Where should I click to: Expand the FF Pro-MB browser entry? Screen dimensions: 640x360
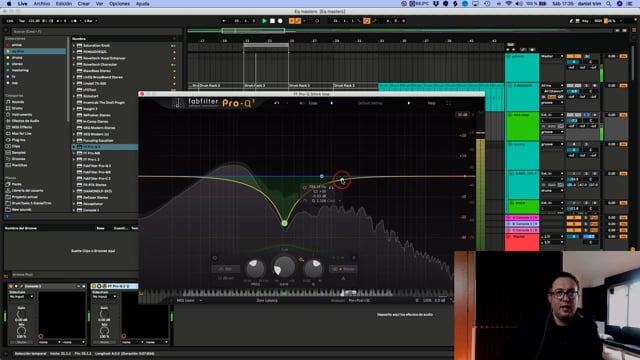click(74, 153)
